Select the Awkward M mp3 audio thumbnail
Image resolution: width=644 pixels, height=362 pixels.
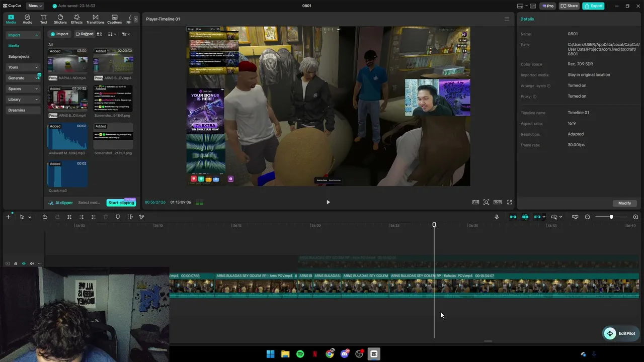tap(67, 136)
